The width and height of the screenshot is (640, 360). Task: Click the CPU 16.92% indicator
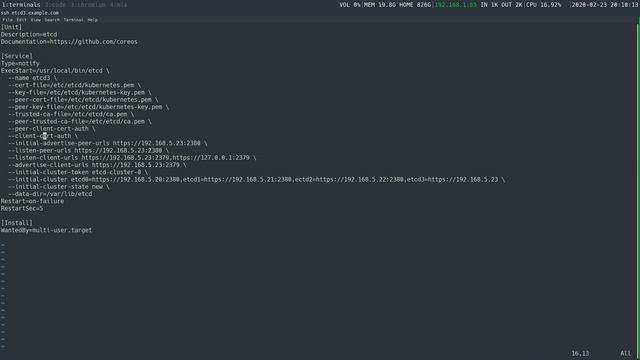(x=543, y=5)
